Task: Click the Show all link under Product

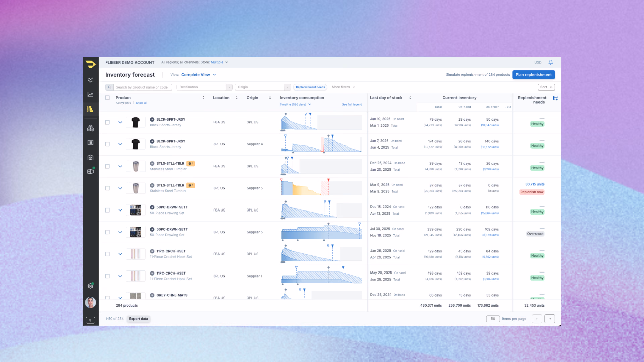Action: (x=141, y=103)
